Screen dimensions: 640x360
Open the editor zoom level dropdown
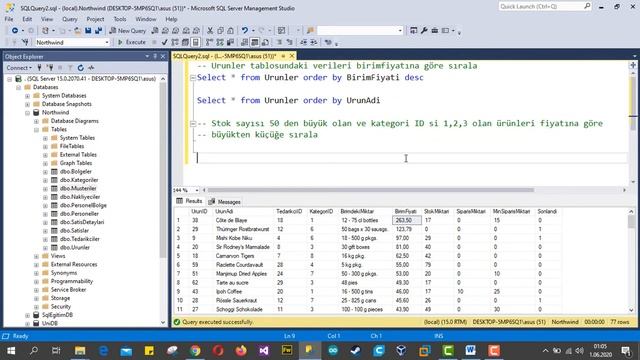(x=197, y=190)
